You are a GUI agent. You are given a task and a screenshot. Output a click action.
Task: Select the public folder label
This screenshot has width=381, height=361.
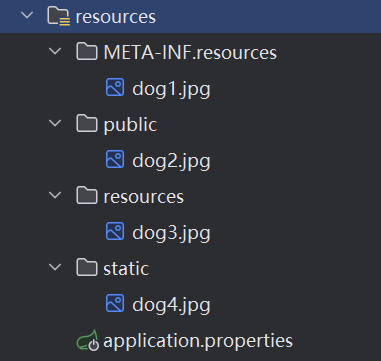click(x=130, y=125)
